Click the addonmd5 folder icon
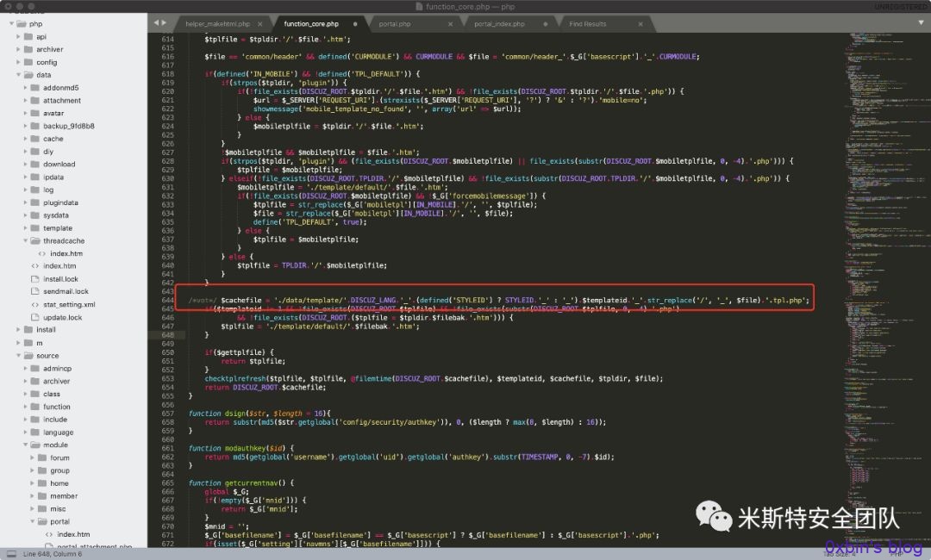 pyautogui.click(x=35, y=88)
